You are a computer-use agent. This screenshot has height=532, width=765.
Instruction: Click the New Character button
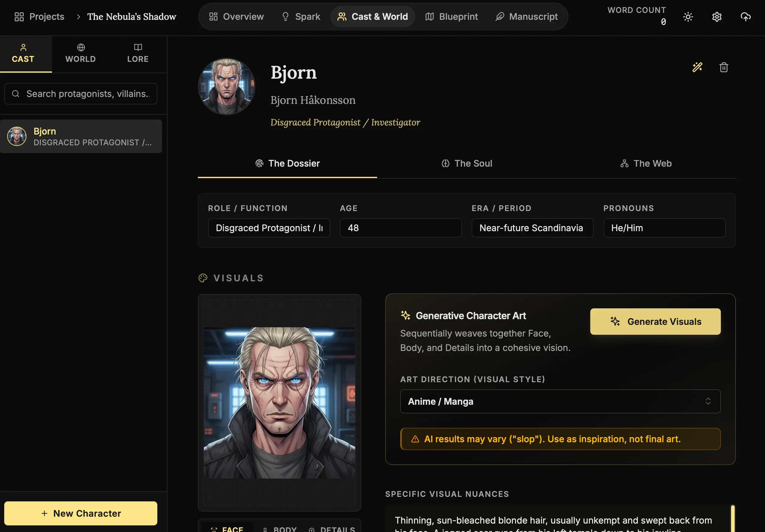pyautogui.click(x=81, y=513)
